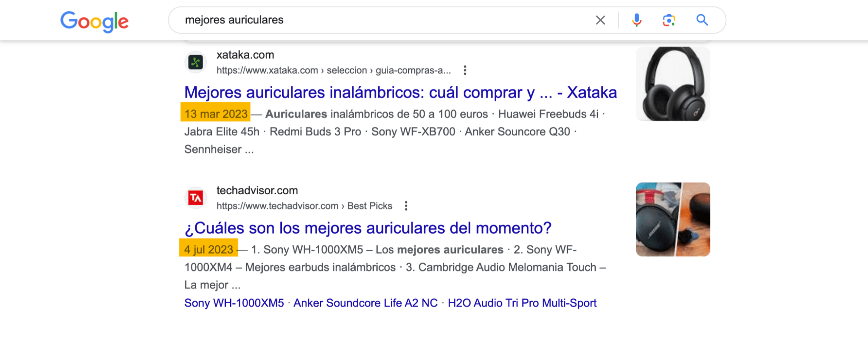
Task: Click the Google logo to return home
Action: coord(94,21)
